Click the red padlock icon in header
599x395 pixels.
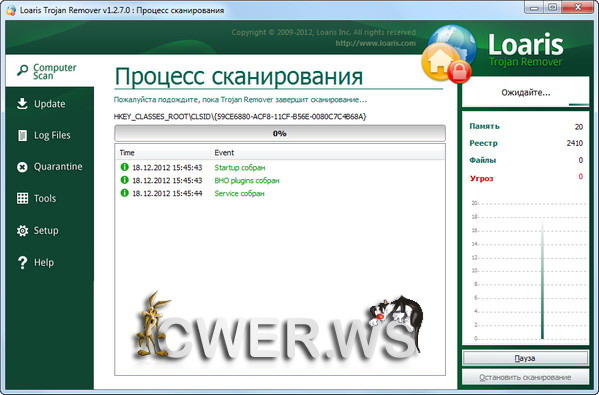(460, 71)
